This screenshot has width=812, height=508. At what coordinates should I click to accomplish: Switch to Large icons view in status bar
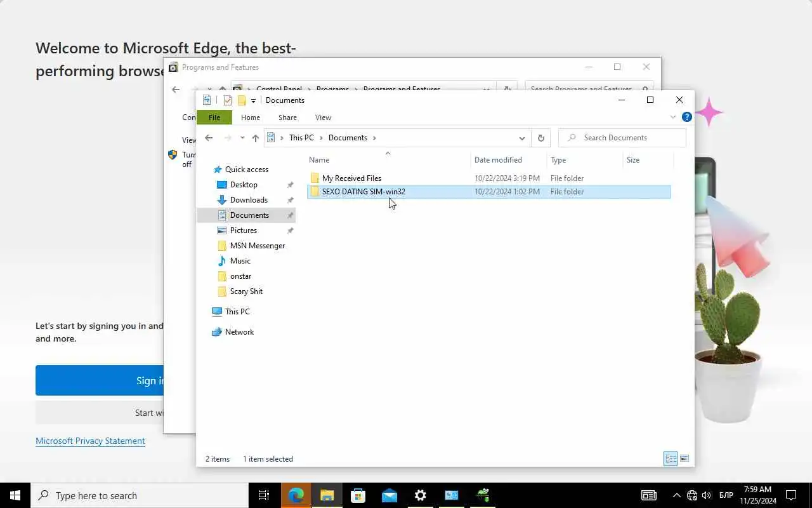pyautogui.click(x=684, y=458)
